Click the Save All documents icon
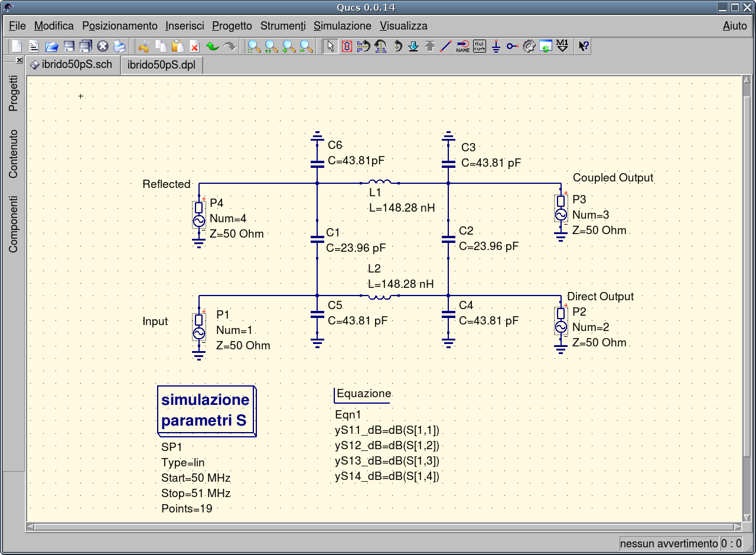Image resolution: width=756 pixels, height=555 pixels. point(86,46)
